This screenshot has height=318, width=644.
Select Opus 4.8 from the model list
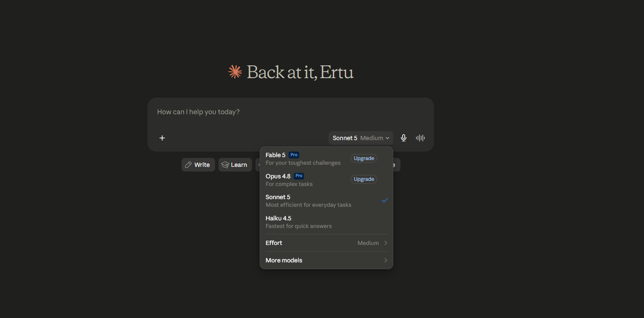(x=326, y=180)
